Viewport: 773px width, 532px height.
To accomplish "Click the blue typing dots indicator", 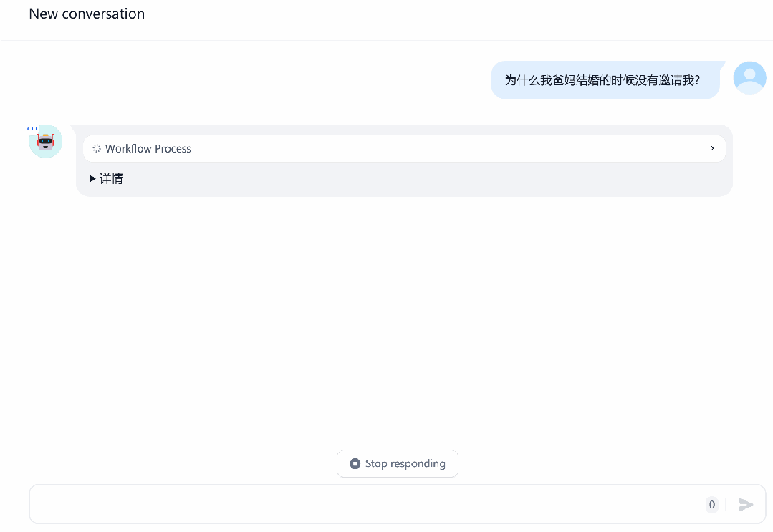I will 32,129.
